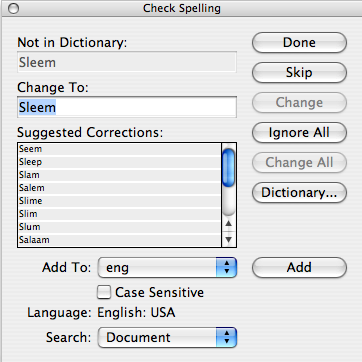
Task: Enable the Case Sensitive checkbox
Action: tap(104, 292)
